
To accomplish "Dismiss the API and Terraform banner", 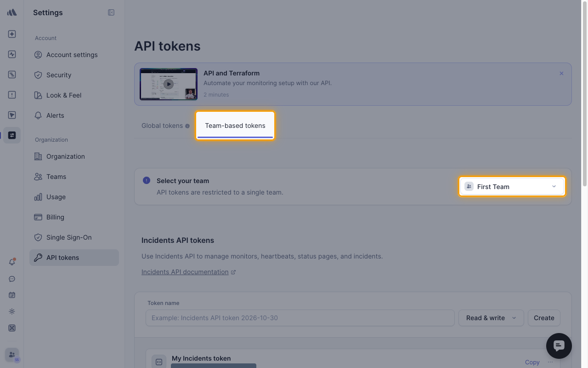I will point(561,74).
